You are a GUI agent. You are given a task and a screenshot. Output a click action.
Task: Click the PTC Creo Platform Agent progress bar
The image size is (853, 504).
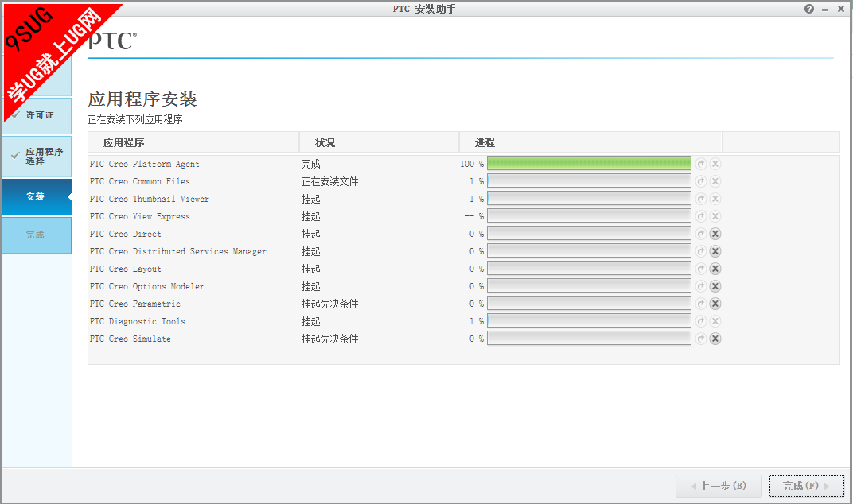click(589, 163)
